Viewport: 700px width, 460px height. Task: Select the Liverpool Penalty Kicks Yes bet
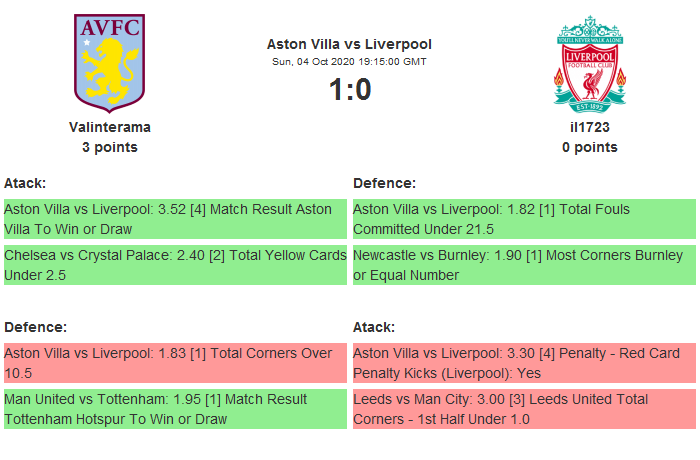click(x=524, y=363)
